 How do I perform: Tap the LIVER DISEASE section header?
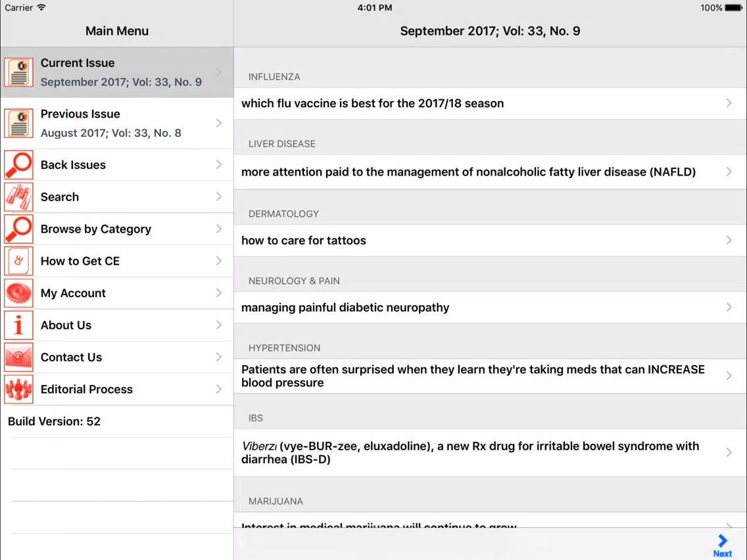pos(282,144)
